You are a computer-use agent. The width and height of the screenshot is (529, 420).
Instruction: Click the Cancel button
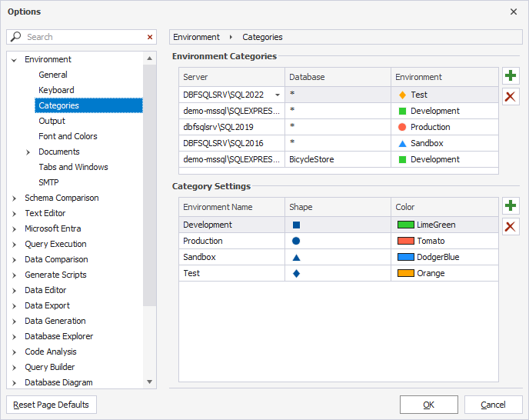point(493,405)
